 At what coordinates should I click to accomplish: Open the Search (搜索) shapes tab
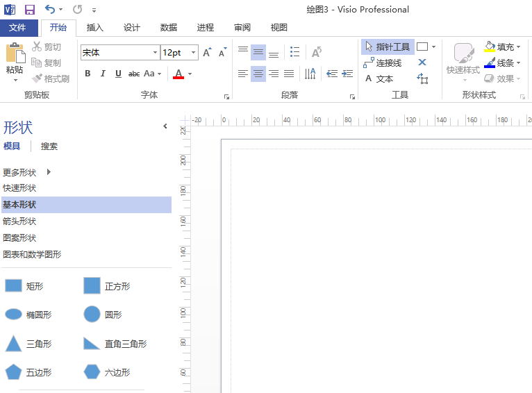49,146
